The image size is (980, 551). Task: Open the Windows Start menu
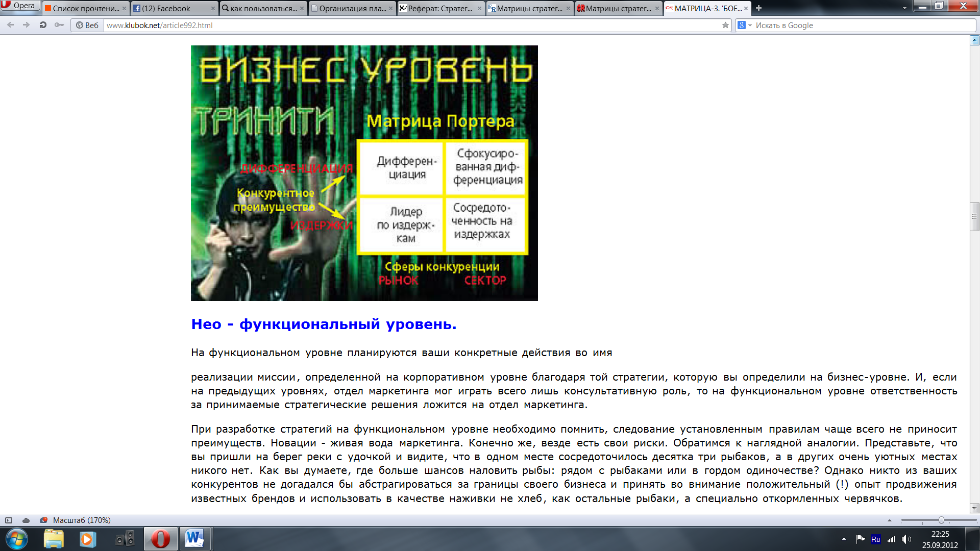17,539
